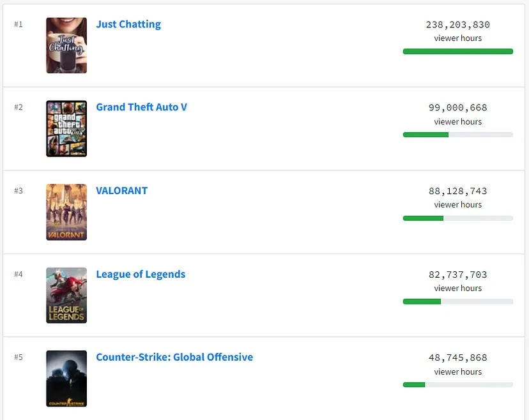
Task: Click the Counter-Strike viewer hours bar
Action: pyautogui.click(x=457, y=385)
